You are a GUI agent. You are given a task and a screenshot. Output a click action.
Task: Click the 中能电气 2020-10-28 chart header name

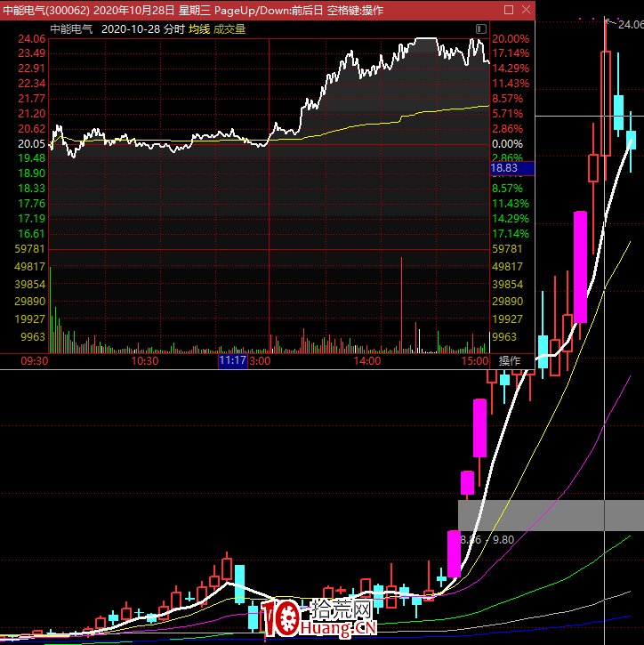click(x=71, y=29)
